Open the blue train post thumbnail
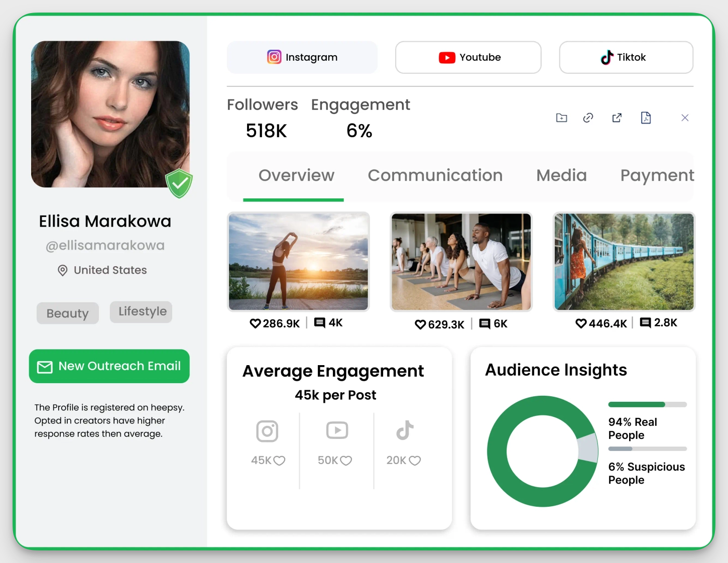 (x=624, y=262)
